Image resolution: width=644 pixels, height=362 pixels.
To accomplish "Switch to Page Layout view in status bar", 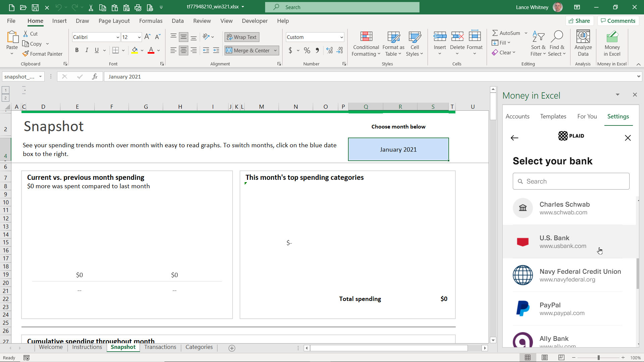I will (545, 358).
